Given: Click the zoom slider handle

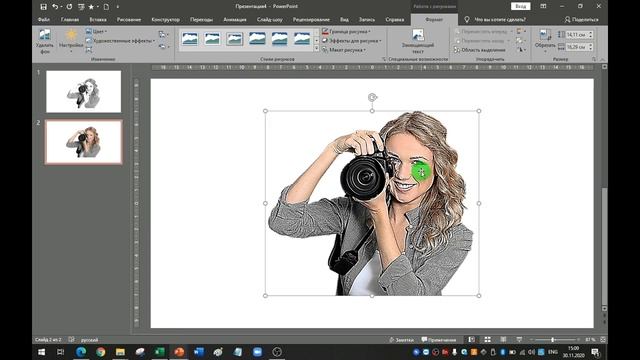Looking at the screenshot, I should point(553,340).
